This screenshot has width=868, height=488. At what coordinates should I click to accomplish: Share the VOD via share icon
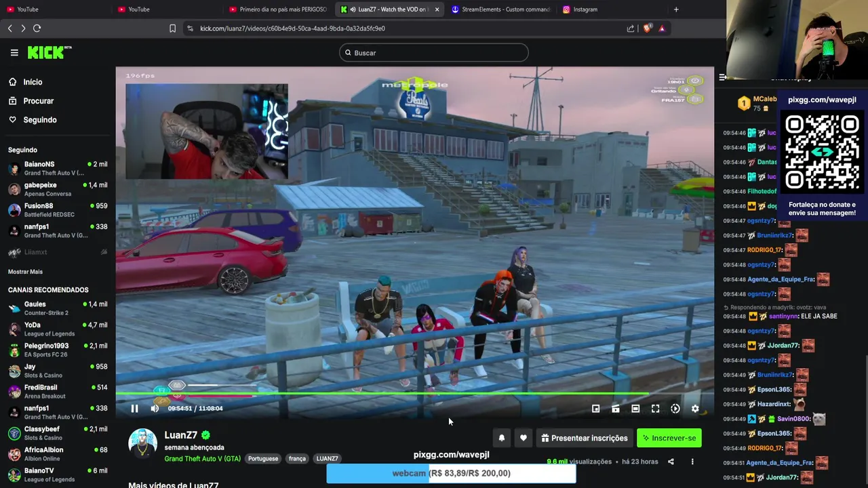[671, 462]
